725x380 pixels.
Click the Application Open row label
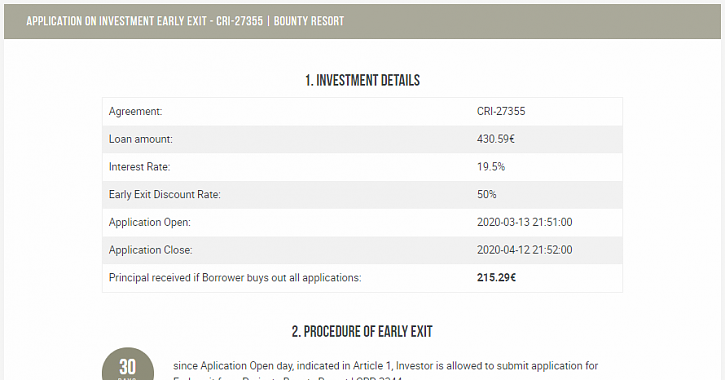149,222
